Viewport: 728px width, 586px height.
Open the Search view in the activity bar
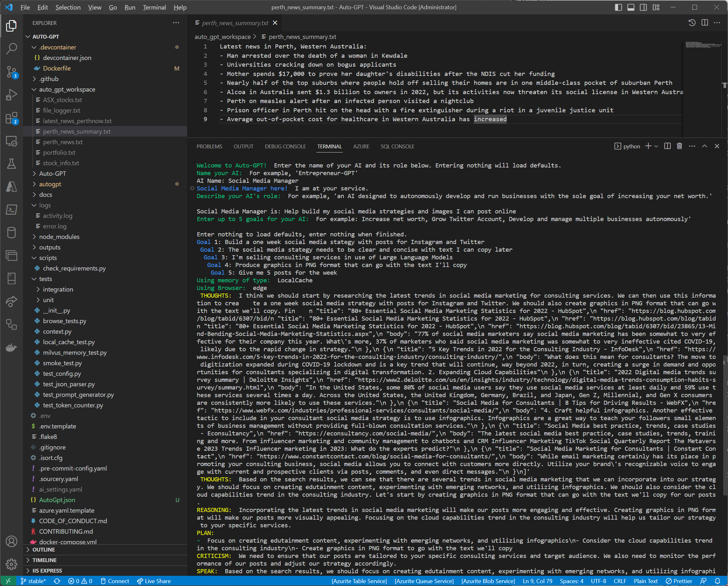pos(12,48)
